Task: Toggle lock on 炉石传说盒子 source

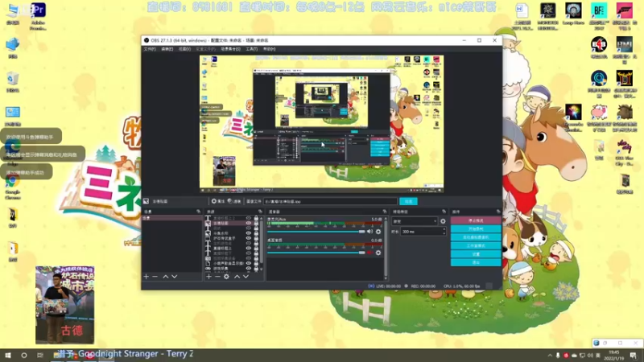Action: 256,238
